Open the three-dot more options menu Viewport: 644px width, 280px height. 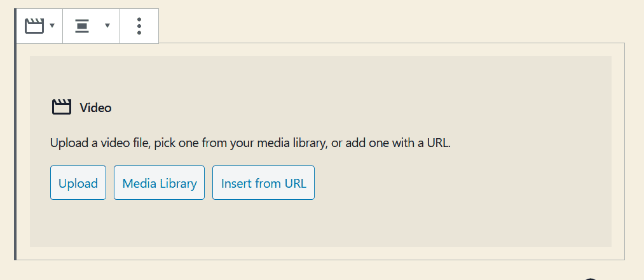coord(139,26)
